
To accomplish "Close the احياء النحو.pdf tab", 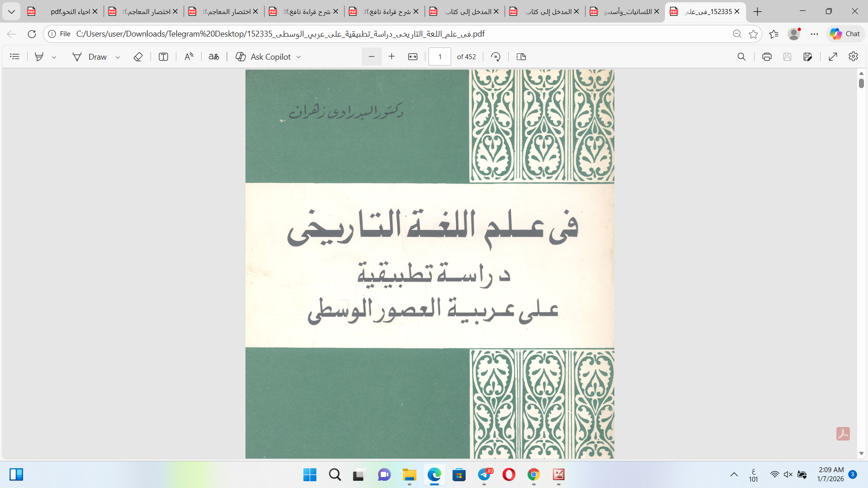I will point(95,12).
